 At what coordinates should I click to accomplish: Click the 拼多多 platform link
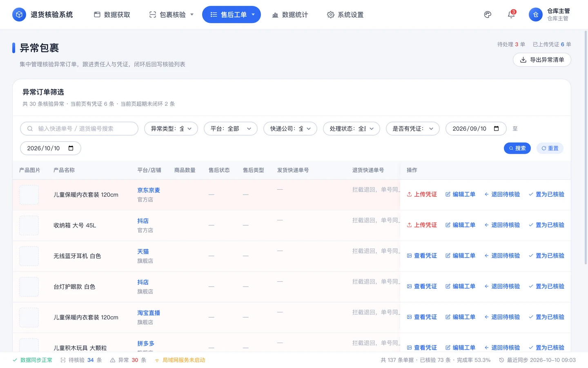tap(146, 343)
